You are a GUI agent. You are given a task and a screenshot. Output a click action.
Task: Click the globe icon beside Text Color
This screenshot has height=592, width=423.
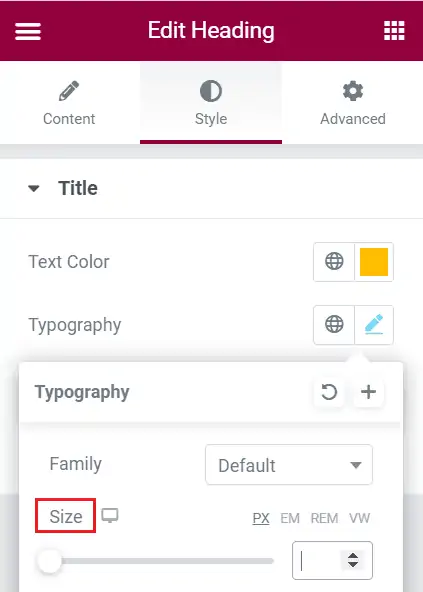tap(334, 262)
